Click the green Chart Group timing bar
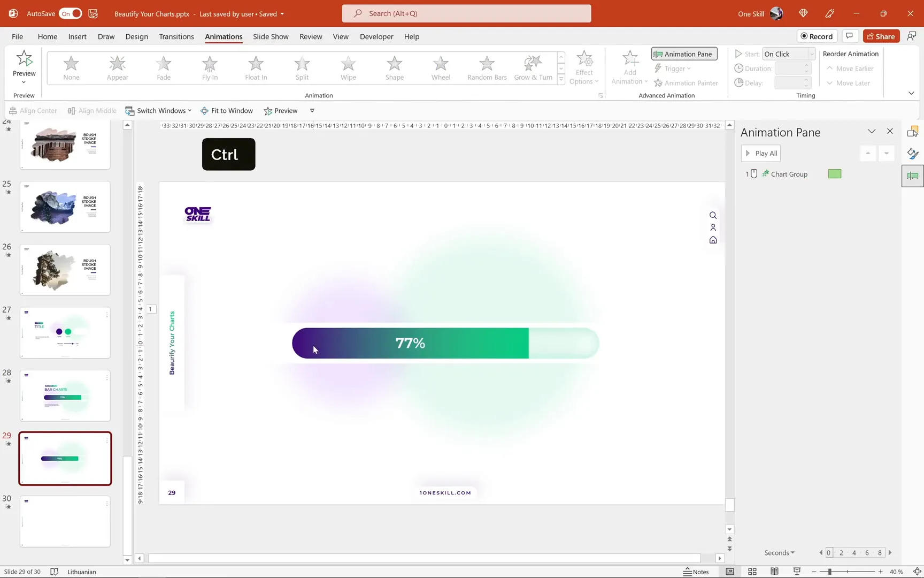The image size is (924, 578). point(835,174)
